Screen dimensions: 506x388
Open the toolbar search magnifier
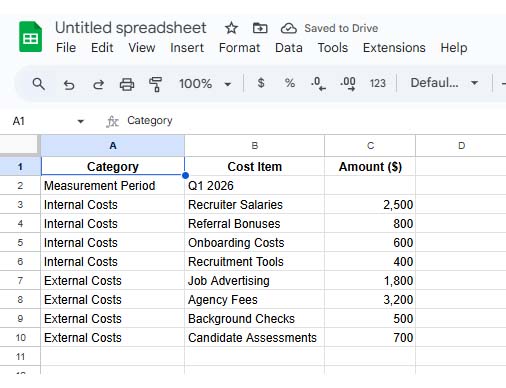[39, 83]
